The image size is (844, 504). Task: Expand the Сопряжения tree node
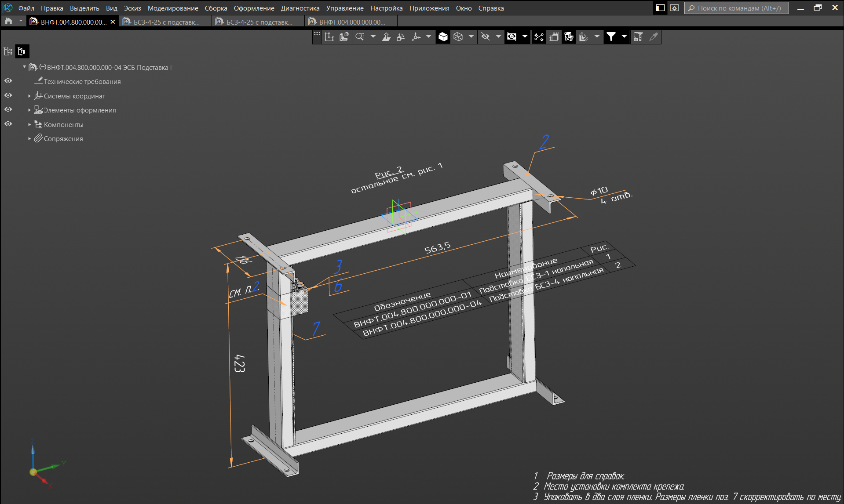[29, 139]
